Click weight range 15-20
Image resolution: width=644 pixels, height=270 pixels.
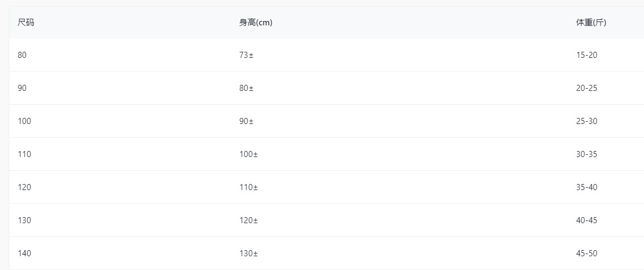click(x=587, y=55)
